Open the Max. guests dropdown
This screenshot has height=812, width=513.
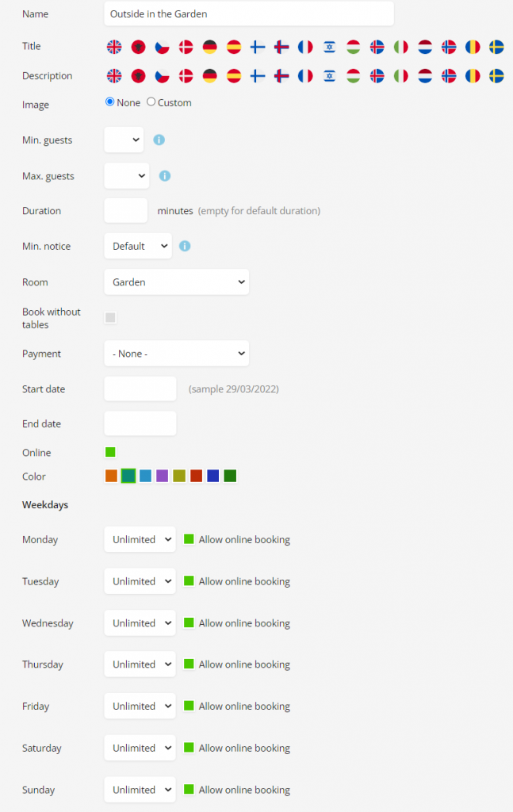127,175
